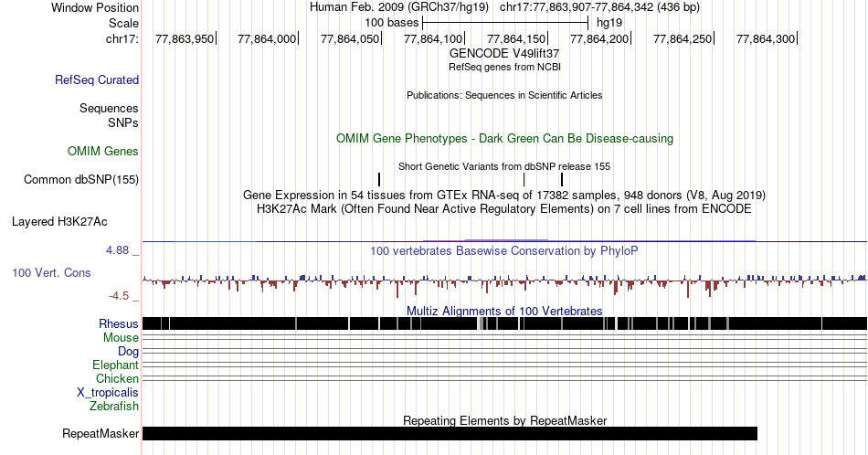Click the Human Feb. 2009 (GRCh37/hg19) text
868x455 pixels.
pyautogui.click(x=399, y=7)
